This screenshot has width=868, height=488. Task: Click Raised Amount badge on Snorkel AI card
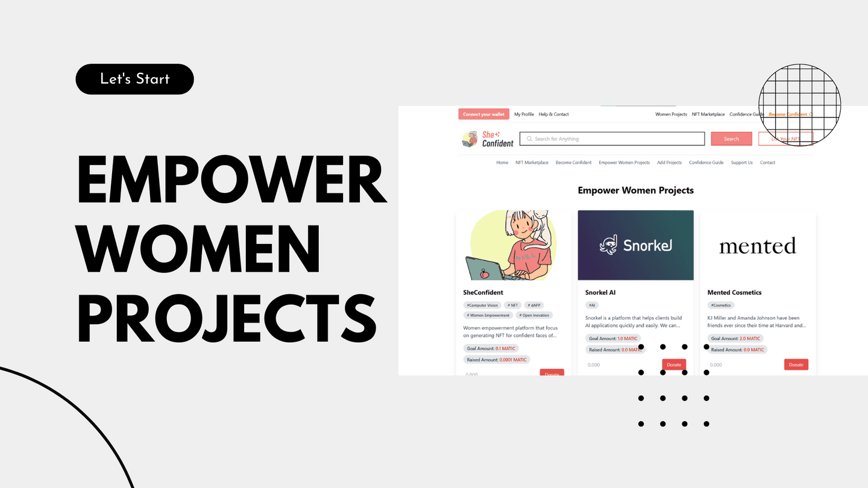click(x=615, y=350)
